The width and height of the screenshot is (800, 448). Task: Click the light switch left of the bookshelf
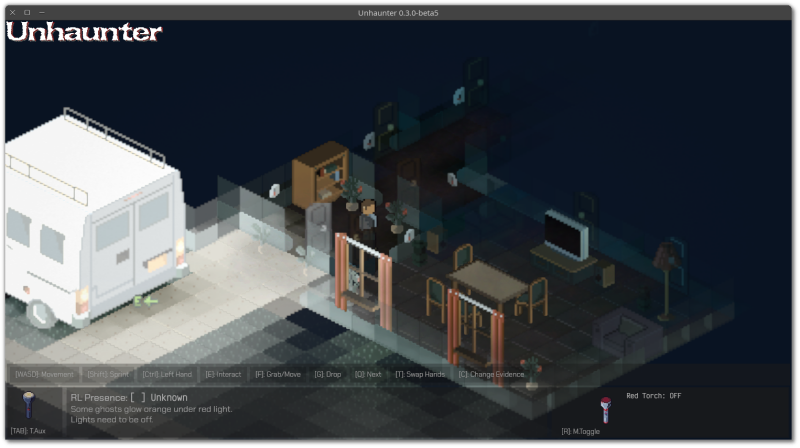[274, 191]
